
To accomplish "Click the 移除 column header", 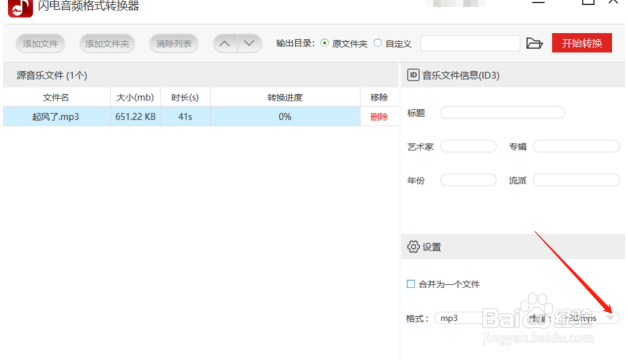I will [379, 97].
